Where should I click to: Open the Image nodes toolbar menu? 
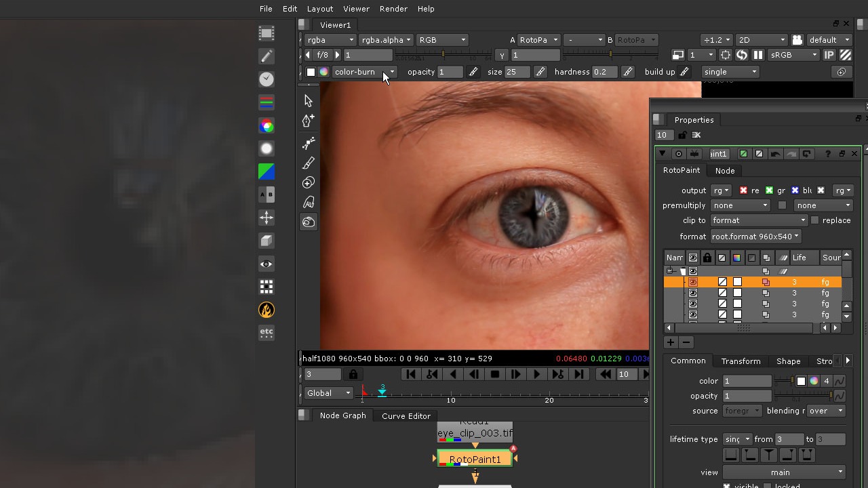[267, 33]
